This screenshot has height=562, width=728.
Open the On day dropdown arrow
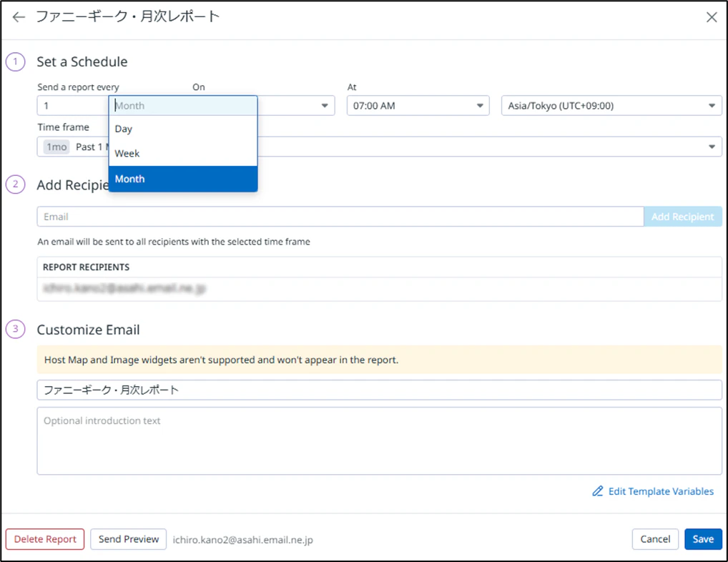pos(325,106)
